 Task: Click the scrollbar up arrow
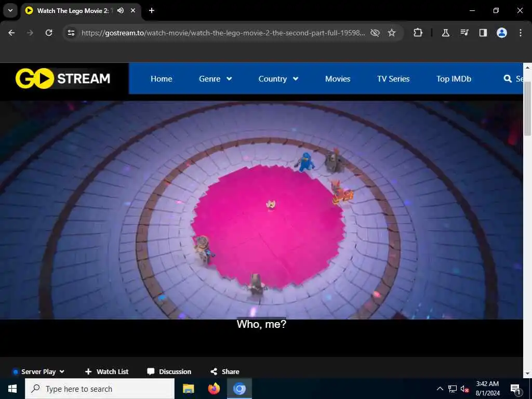(x=527, y=68)
